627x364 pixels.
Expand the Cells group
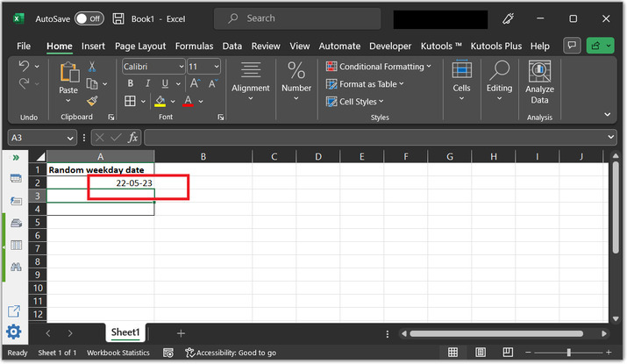click(461, 82)
